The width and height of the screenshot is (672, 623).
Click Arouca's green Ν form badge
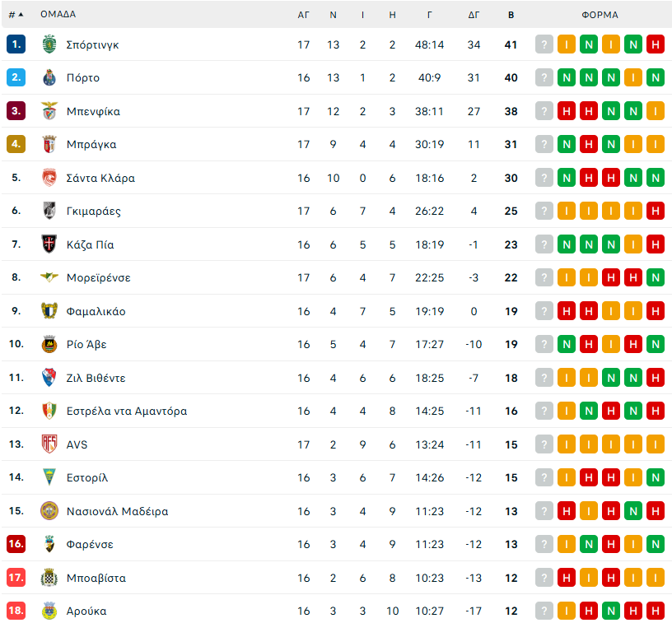click(611, 611)
